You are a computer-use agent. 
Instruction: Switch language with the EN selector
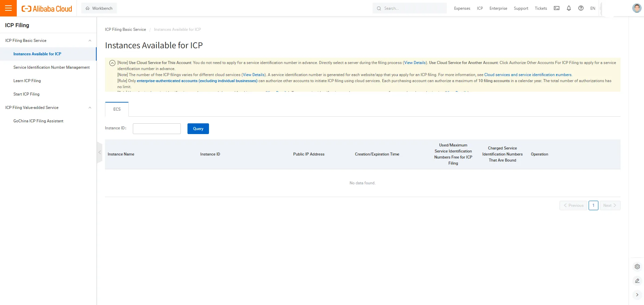[593, 8]
